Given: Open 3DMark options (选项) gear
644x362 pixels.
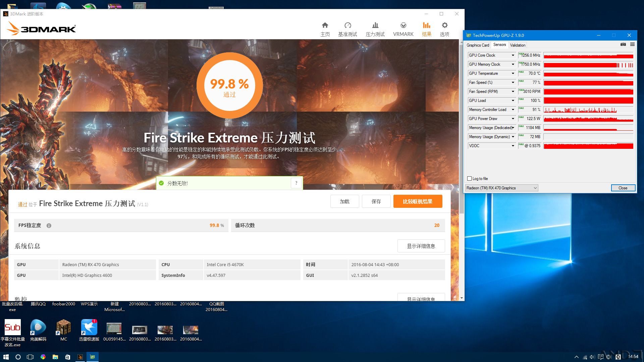Looking at the screenshot, I should pyautogui.click(x=444, y=29).
